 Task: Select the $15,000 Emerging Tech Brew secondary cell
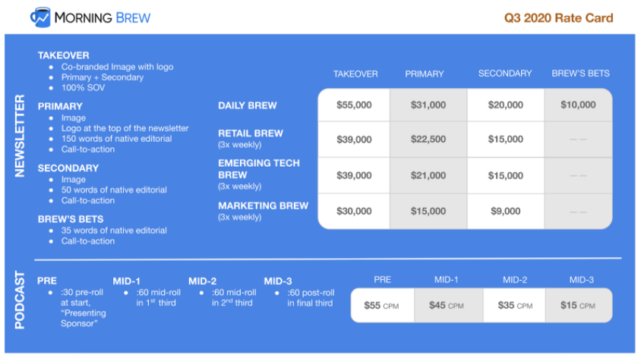[506, 175]
